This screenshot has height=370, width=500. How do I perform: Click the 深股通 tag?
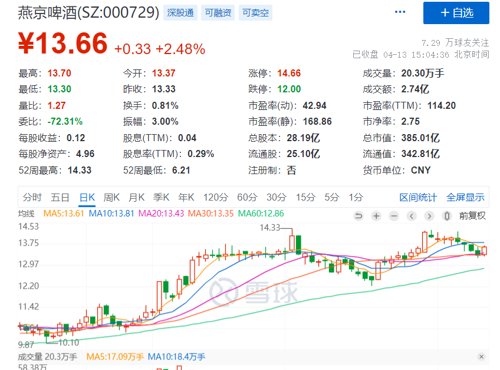click(180, 13)
